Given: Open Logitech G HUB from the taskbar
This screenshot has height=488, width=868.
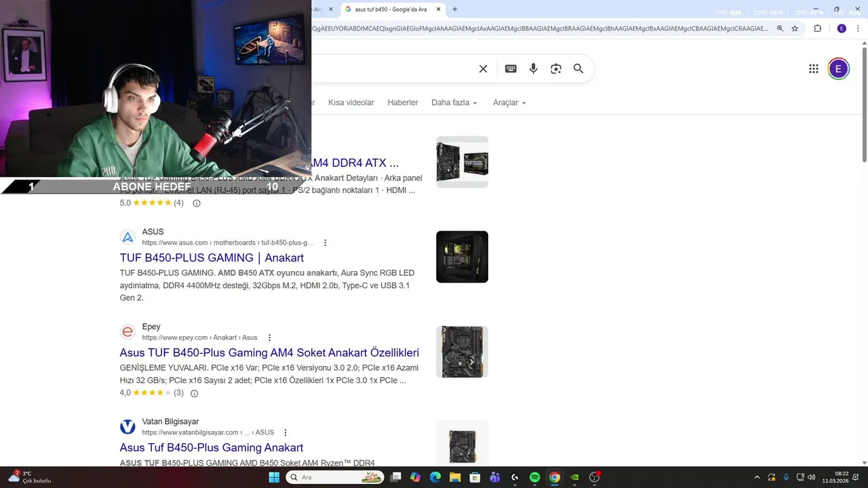Looking at the screenshot, I should pyautogui.click(x=515, y=477).
